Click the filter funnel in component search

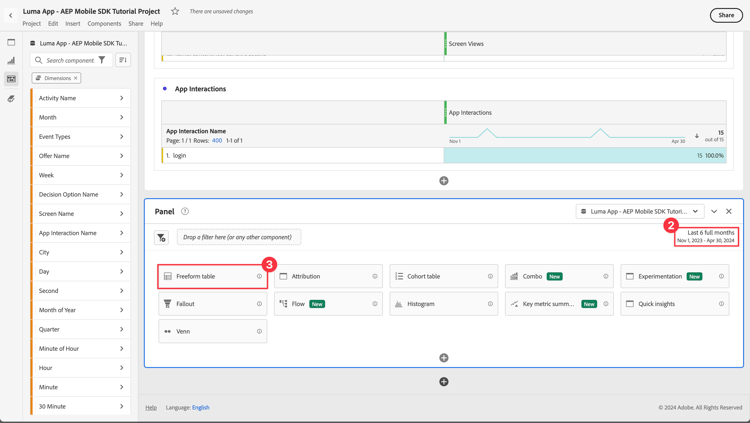(102, 60)
